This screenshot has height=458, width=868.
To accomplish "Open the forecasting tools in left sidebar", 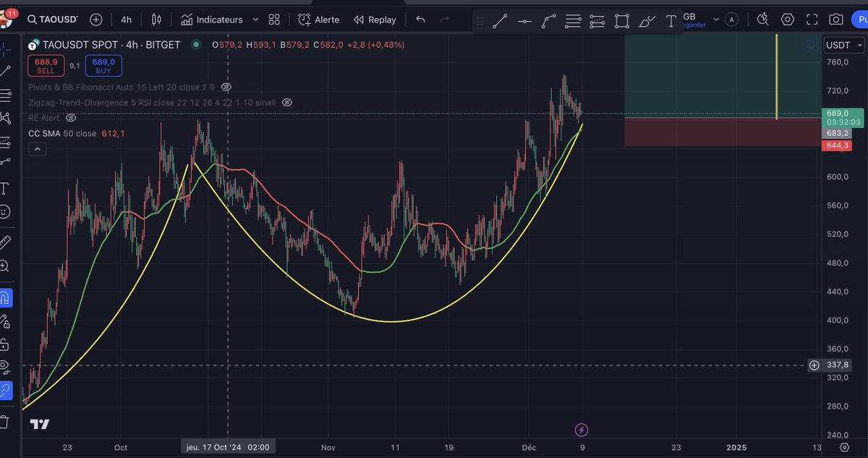I will 6,142.
